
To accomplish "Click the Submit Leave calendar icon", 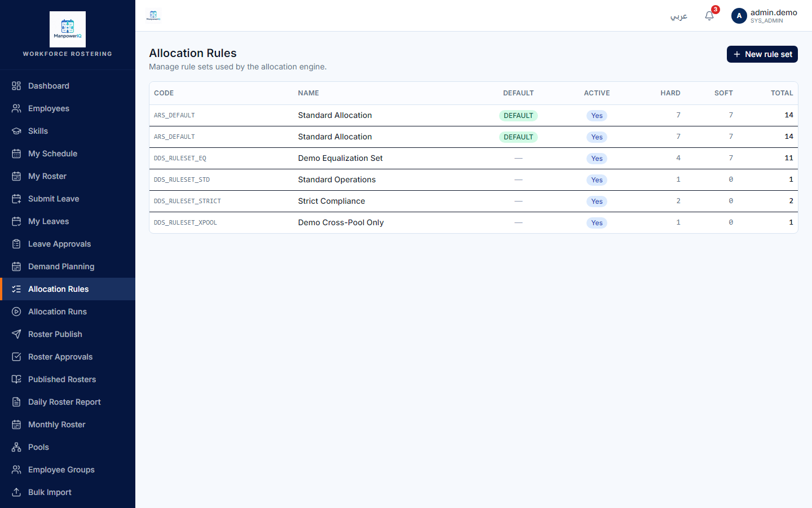I will pos(16,199).
